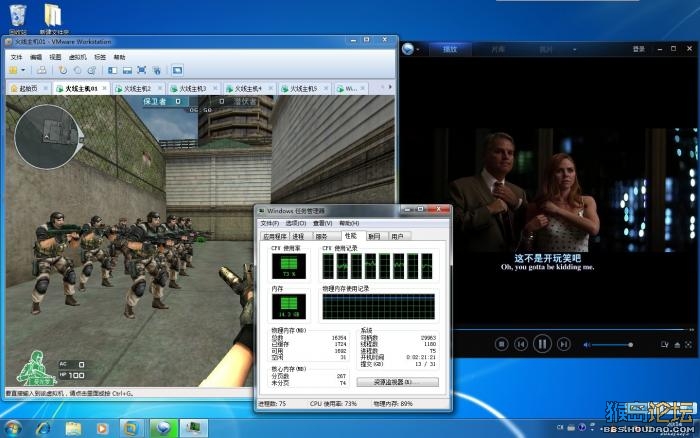
Task: Click the Unity mode toolbar icon
Action: coord(157,70)
